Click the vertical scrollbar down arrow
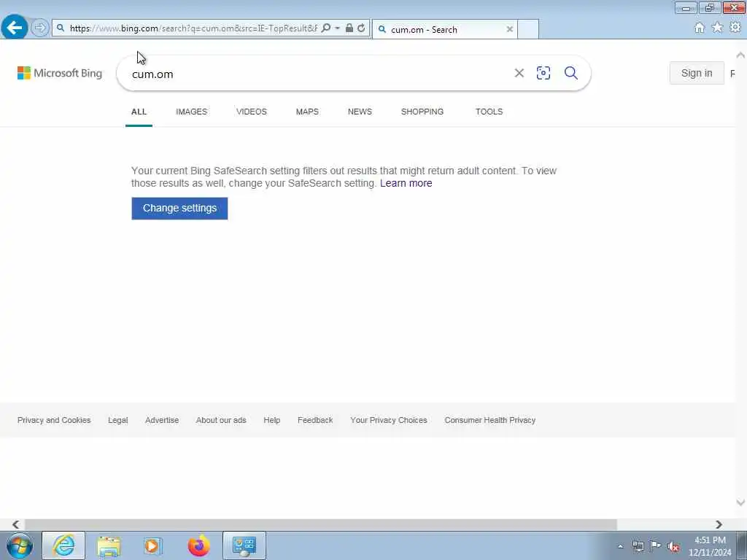 coord(740,502)
